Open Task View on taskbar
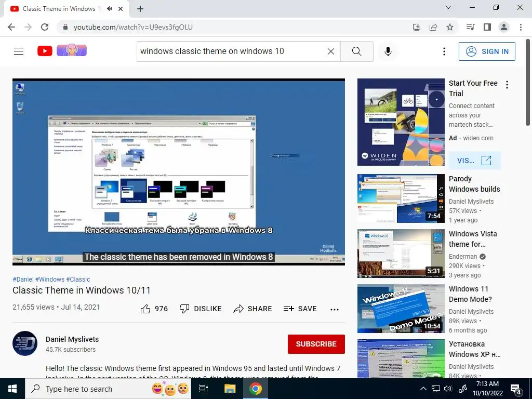Screen dimensions: 532x399 [x=204, y=389]
